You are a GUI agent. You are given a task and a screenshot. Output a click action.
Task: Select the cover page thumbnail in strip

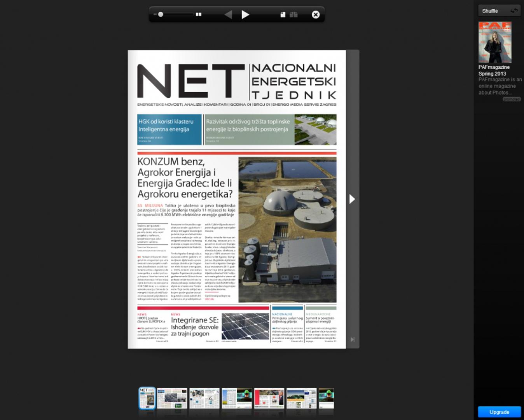coord(147,398)
